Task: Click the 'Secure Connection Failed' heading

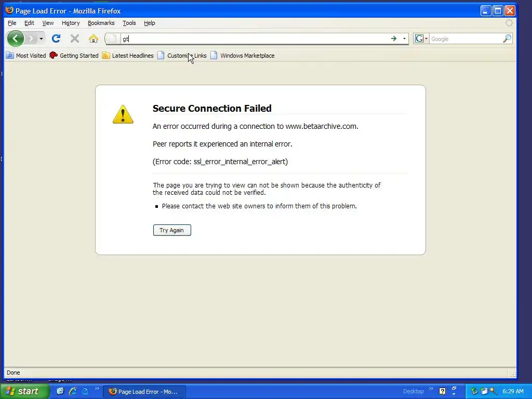Action: (x=212, y=108)
